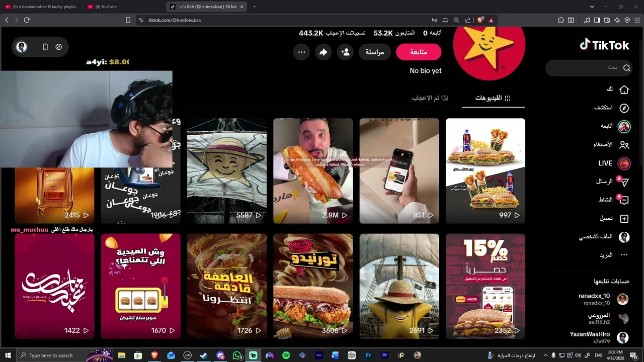Viewport: 644px width, 362px height.
Task: Open the pirate flag video with 5587 views
Action: (227, 171)
